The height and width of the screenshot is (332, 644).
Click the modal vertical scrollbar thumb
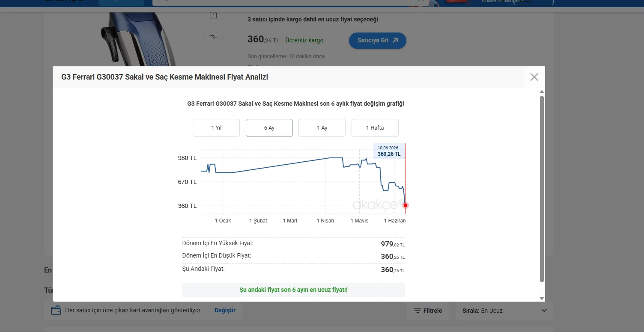[x=542, y=189]
